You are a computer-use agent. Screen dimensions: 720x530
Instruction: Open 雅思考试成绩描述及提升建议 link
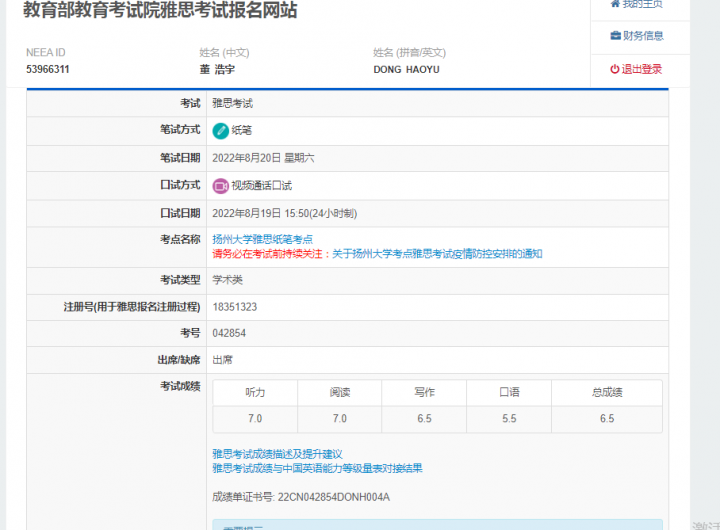(x=277, y=454)
